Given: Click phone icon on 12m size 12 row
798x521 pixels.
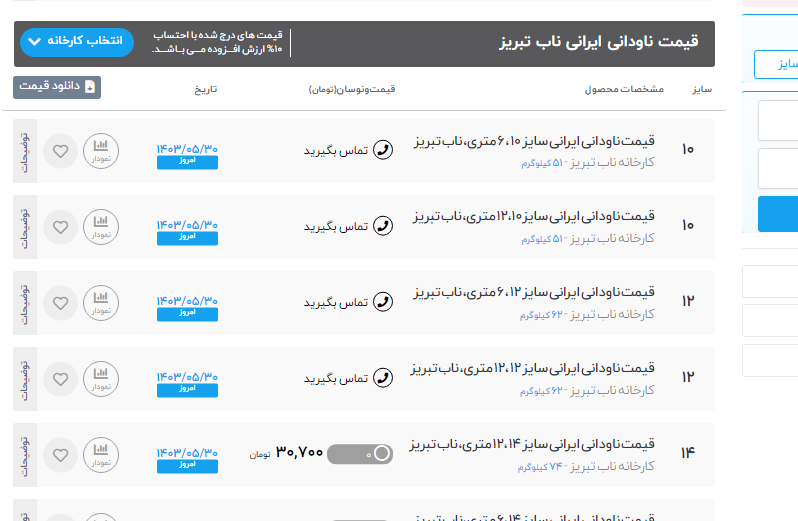Looking at the screenshot, I should click(x=382, y=378).
